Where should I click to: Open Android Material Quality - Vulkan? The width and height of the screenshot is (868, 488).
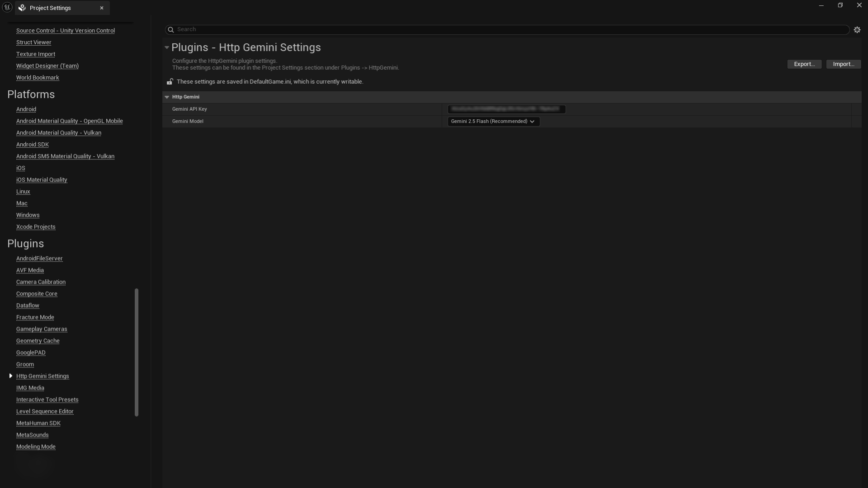tap(59, 133)
